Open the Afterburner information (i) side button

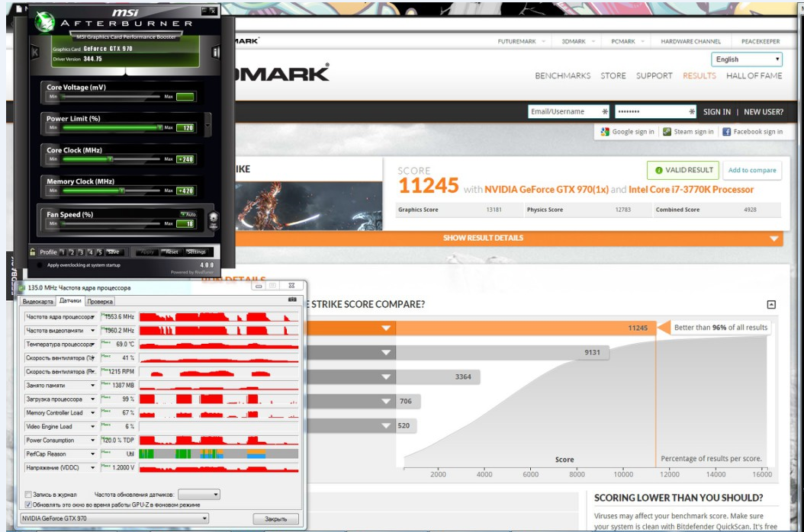(216, 52)
